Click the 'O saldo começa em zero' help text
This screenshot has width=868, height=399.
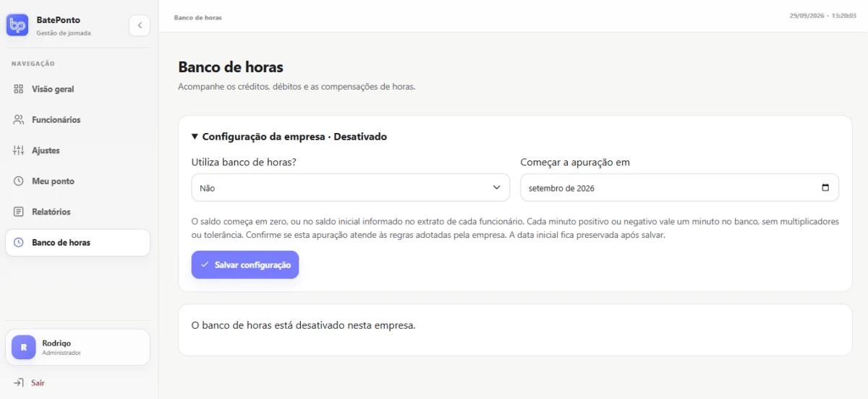[x=515, y=228]
